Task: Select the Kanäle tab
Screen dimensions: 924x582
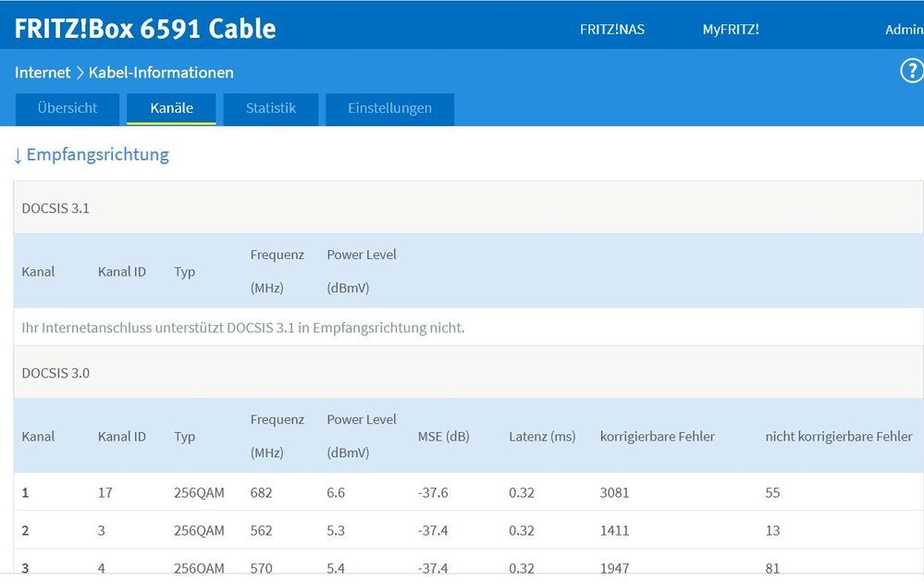Action: click(x=172, y=108)
